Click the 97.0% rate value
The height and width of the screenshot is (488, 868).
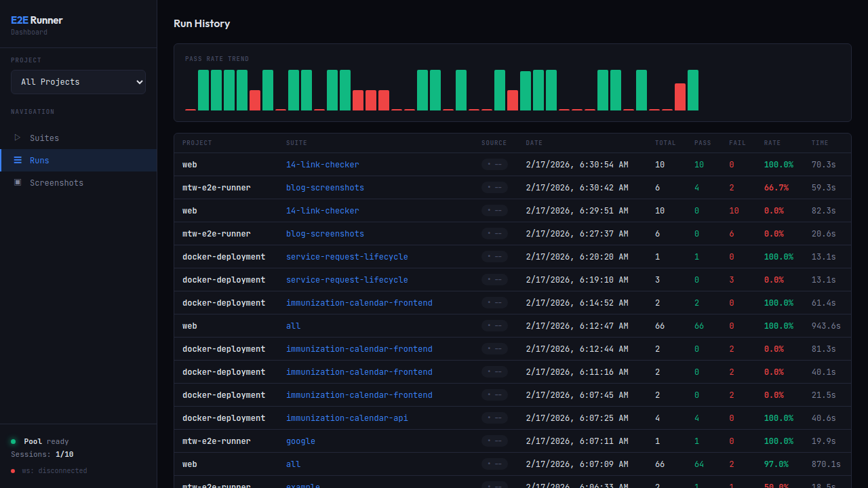click(x=776, y=464)
